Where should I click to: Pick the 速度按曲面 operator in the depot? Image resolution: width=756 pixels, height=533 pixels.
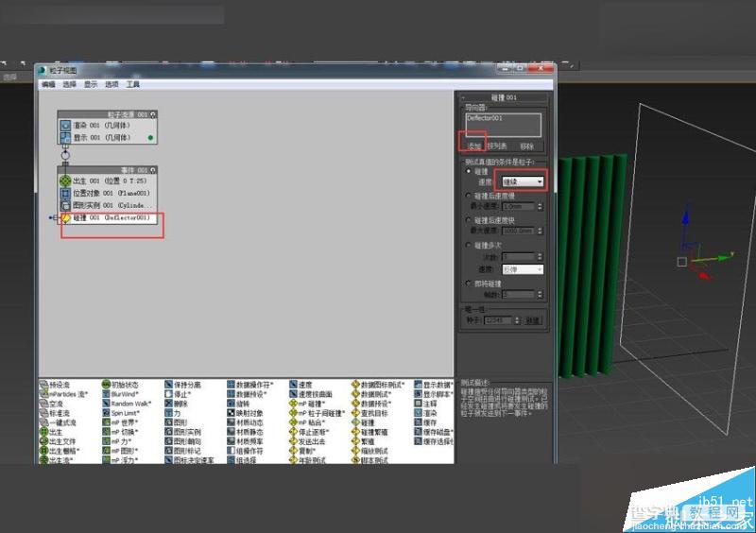[311, 395]
